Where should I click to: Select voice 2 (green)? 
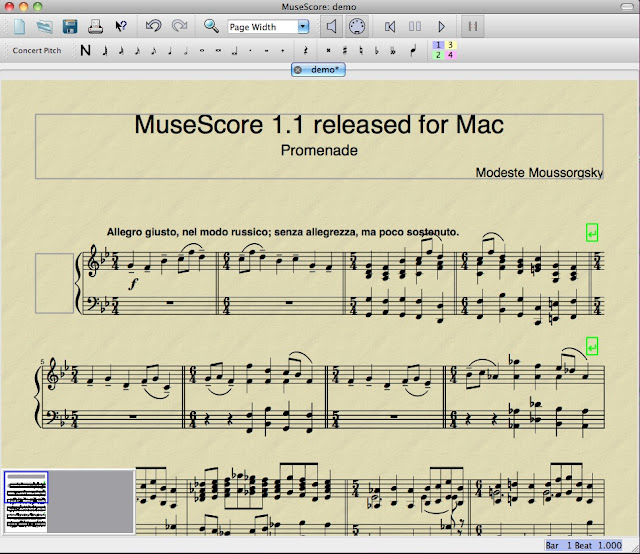click(x=438, y=55)
